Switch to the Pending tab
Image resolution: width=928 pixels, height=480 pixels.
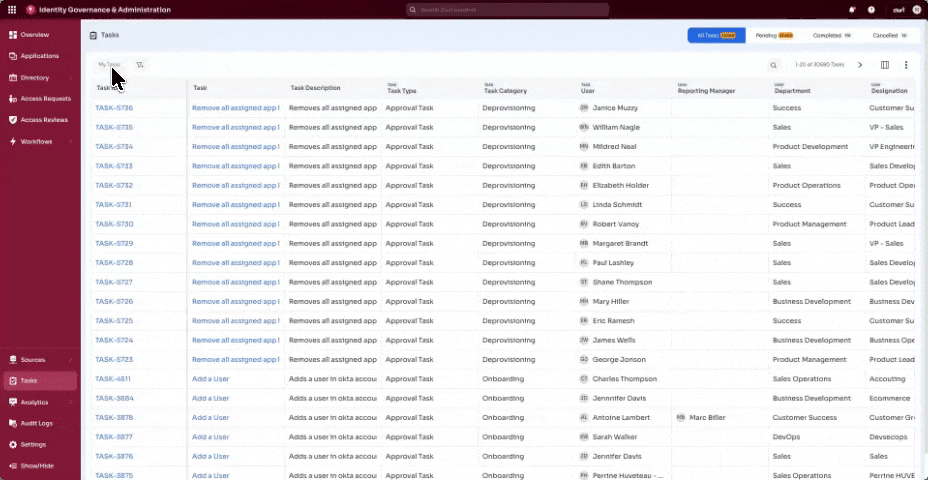pyautogui.click(x=774, y=36)
